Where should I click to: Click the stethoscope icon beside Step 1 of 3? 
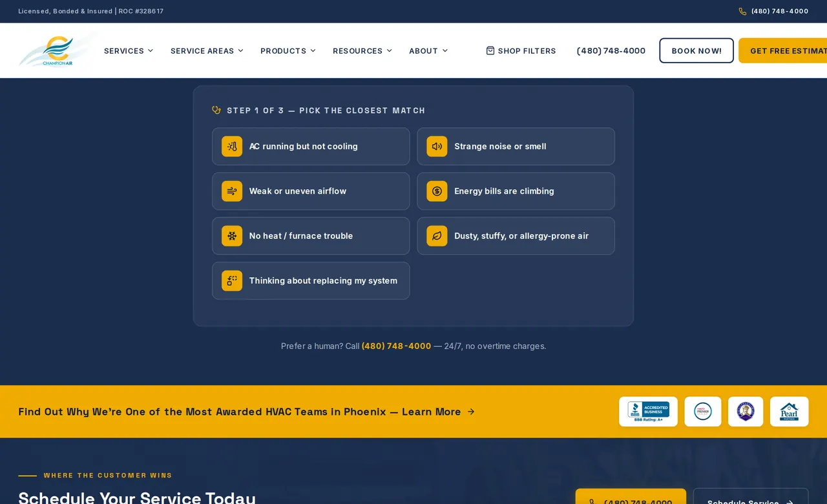click(x=216, y=110)
